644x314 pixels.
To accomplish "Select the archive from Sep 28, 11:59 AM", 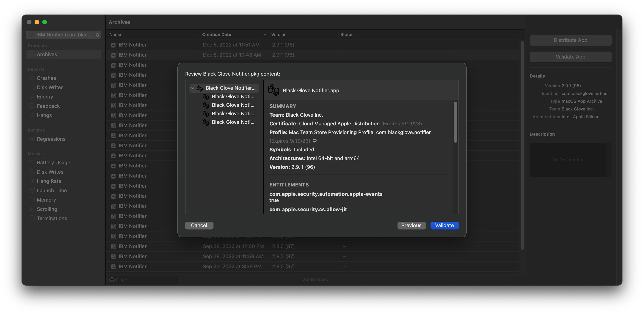I will 312,256.
